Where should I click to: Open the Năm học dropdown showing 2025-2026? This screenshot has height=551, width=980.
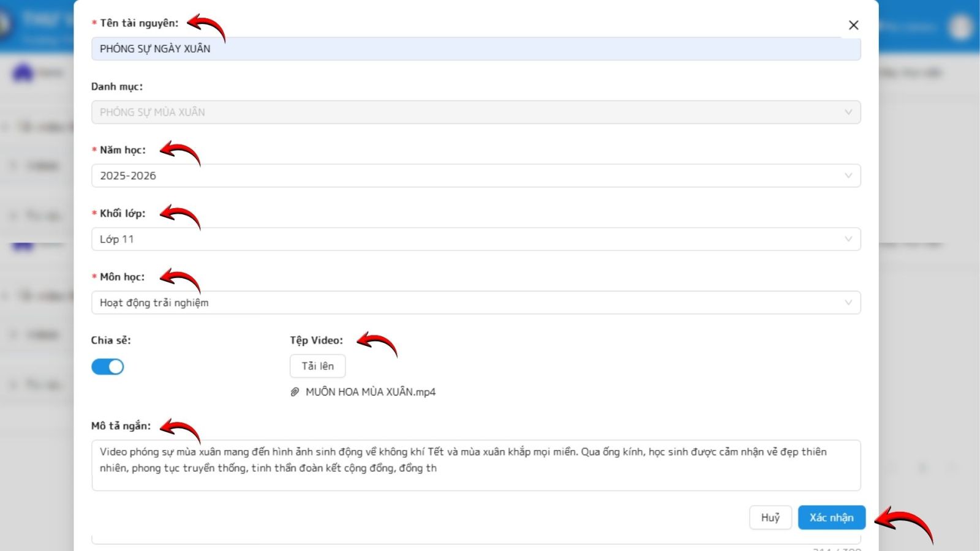466,176
